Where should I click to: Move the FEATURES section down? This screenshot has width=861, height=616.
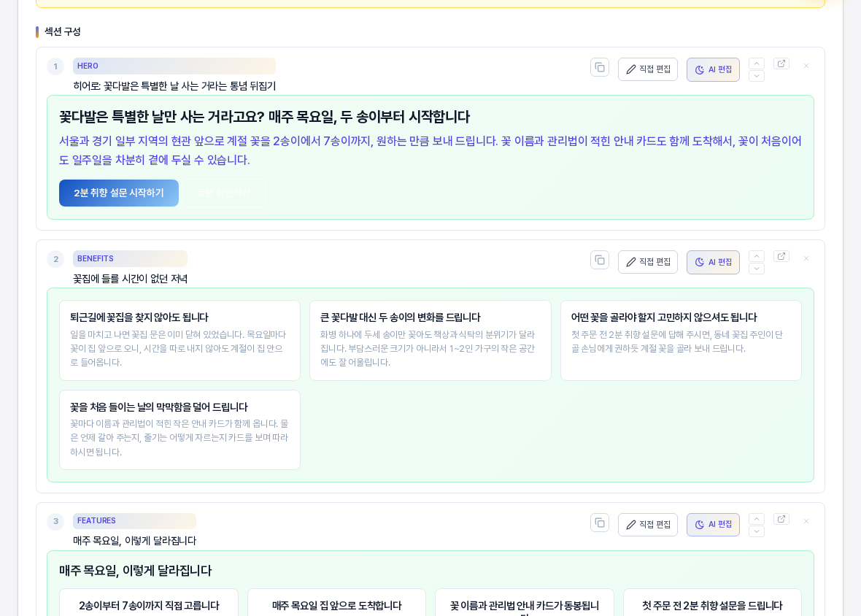click(x=757, y=531)
